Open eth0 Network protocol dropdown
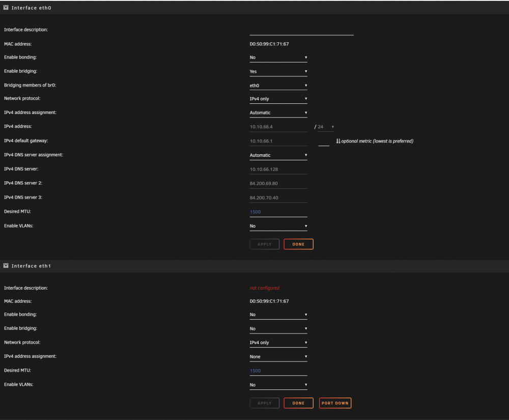 278,99
